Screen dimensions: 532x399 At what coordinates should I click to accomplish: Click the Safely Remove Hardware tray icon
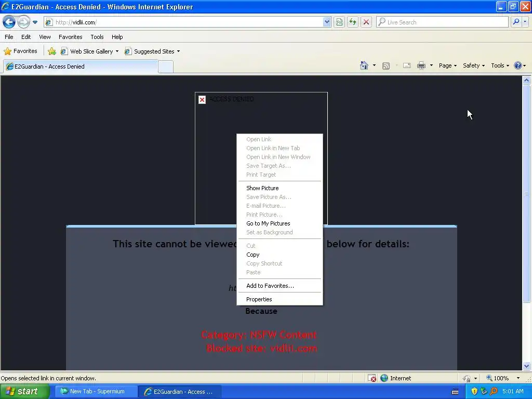(x=484, y=391)
